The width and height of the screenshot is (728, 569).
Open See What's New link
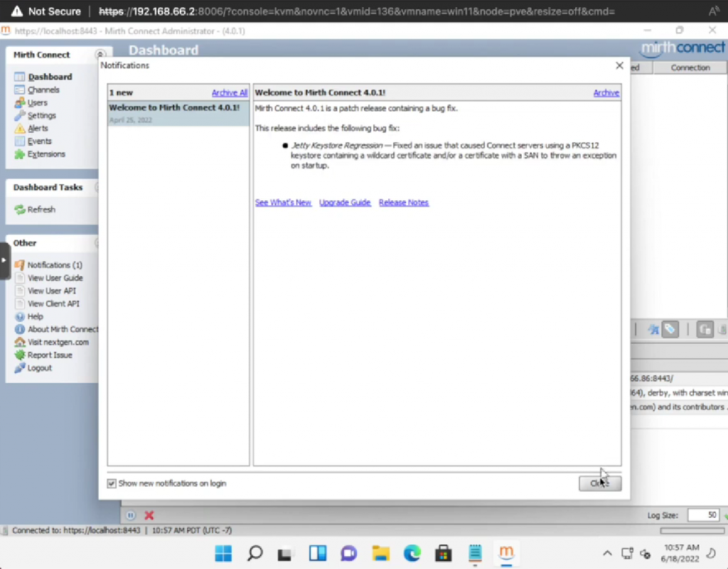click(x=283, y=202)
